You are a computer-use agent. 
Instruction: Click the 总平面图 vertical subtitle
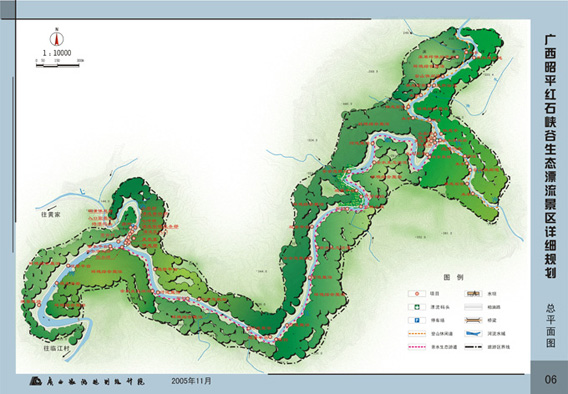point(551,325)
